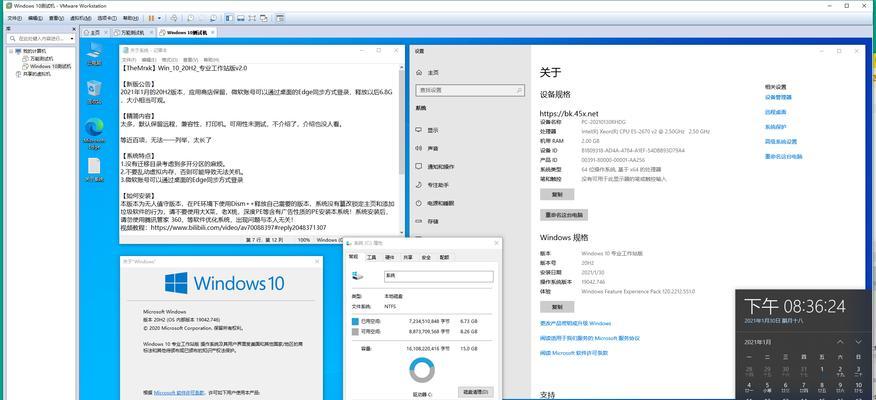The height and width of the screenshot is (400, 876).
Task: Click the 更改产品密钥或升级 Windows link
Action: (575, 323)
